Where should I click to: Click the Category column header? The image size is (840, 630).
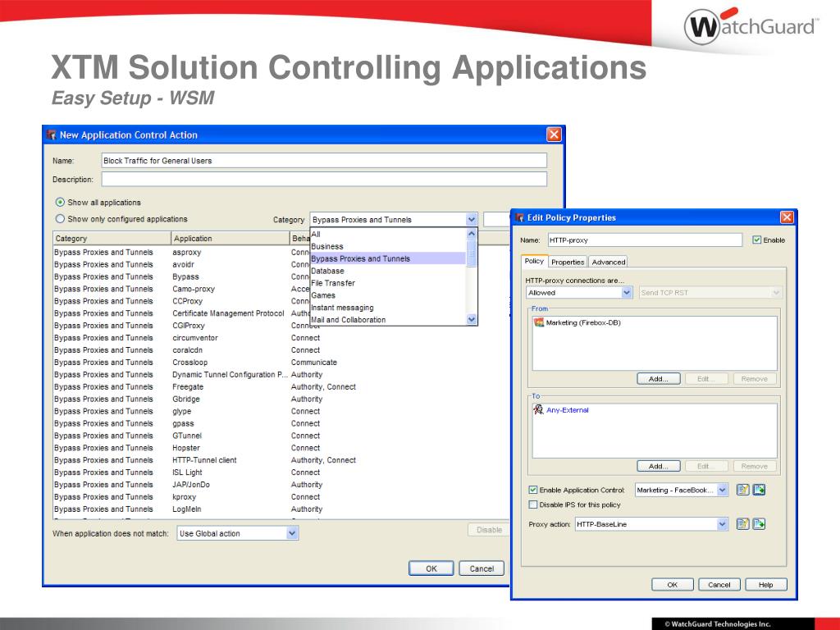pyautogui.click(x=112, y=239)
